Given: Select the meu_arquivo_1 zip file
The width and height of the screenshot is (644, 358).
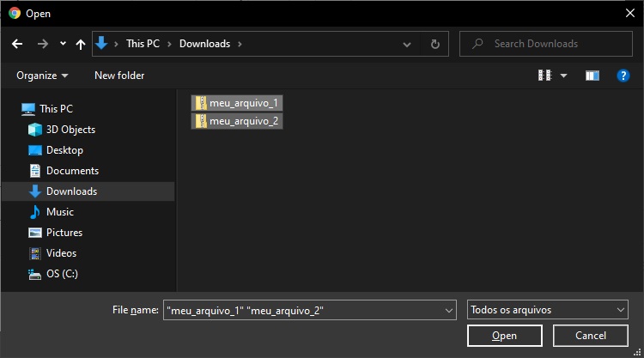Looking at the screenshot, I should click(237, 103).
